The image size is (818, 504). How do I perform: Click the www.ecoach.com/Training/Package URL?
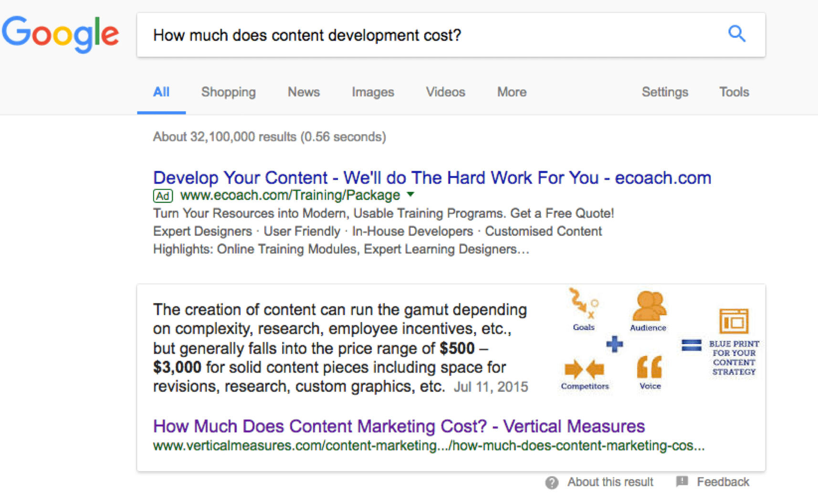(x=290, y=195)
